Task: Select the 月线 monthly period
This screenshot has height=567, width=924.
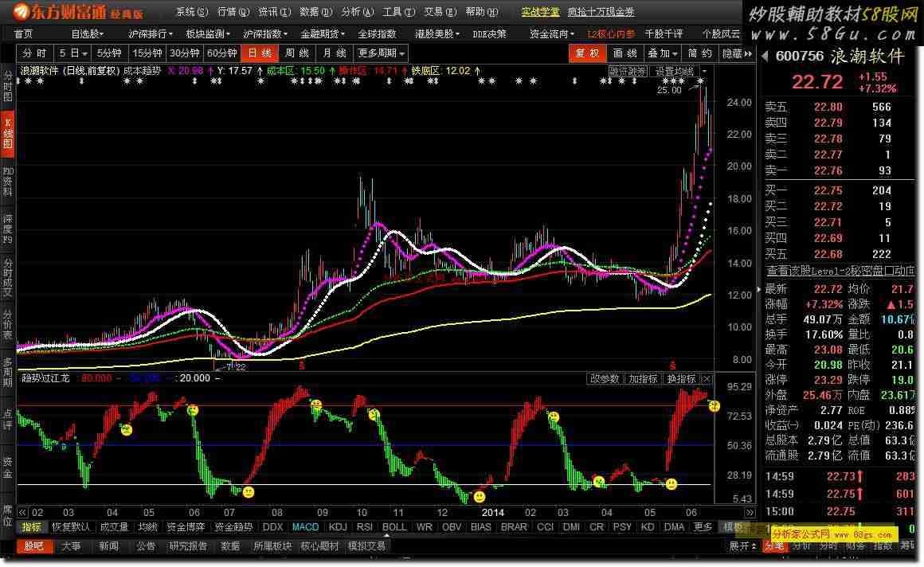Action: coord(334,53)
